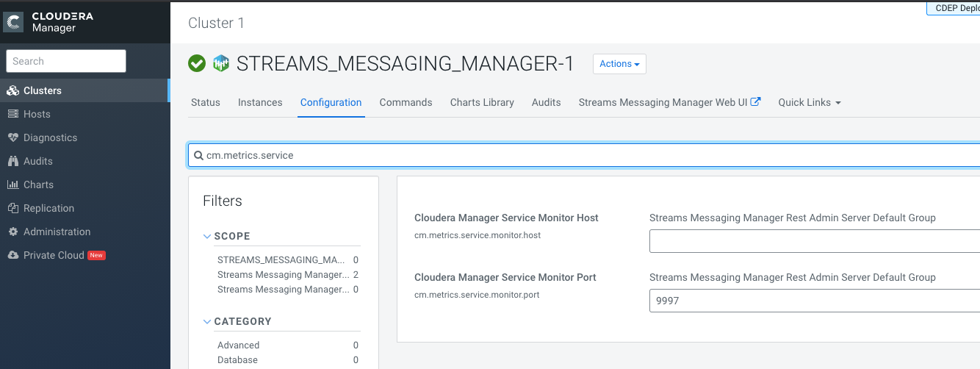Screen dimensions: 980x369
Task: Filter by Streams Messaging Manager scope with 2
Action: click(284, 275)
